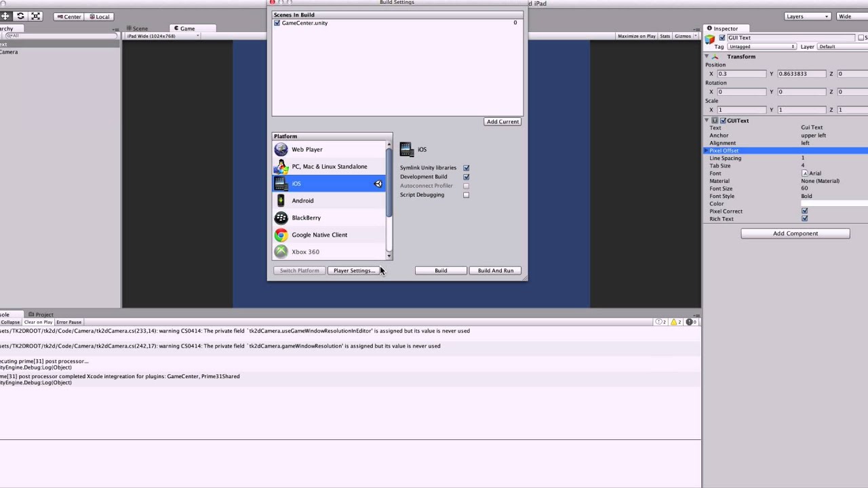This screenshot has width=868, height=488.
Task: Click the Google Native Client chrome icon
Action: click(281, 235)
